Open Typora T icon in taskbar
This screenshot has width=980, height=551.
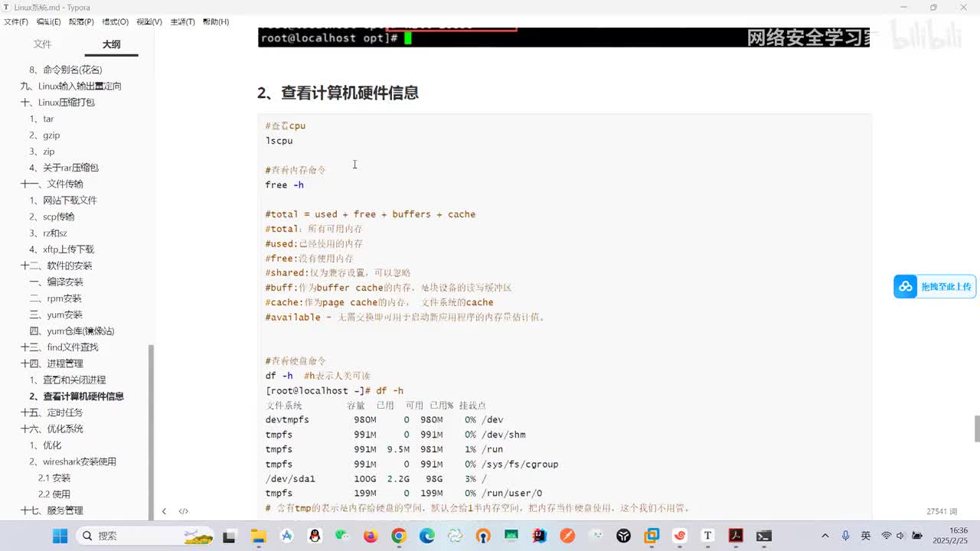point(707,536)
